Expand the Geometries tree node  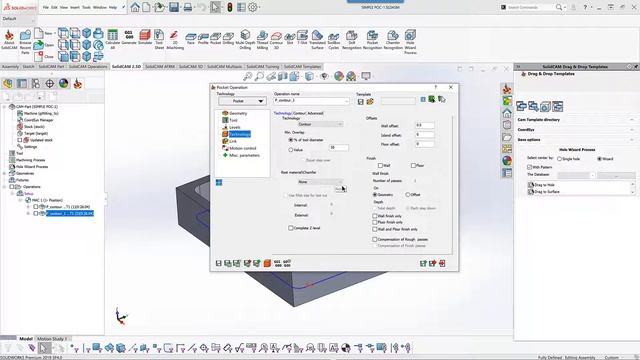(4, 173)
